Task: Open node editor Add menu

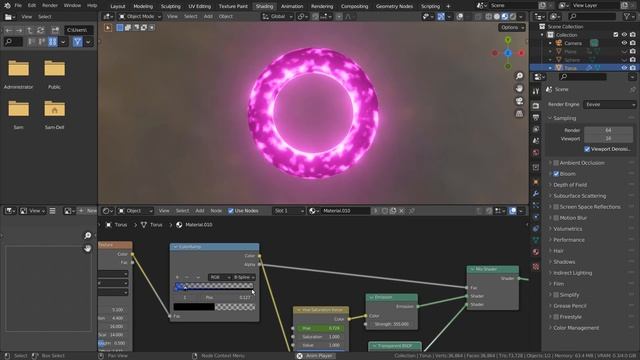Action: click(200, 211)
